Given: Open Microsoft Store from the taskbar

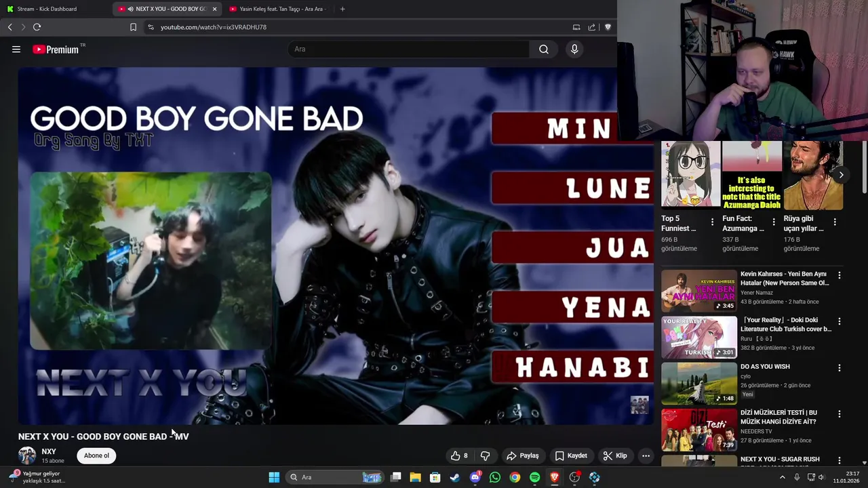Looking at the screenshot, I should (x=435, y=477).
